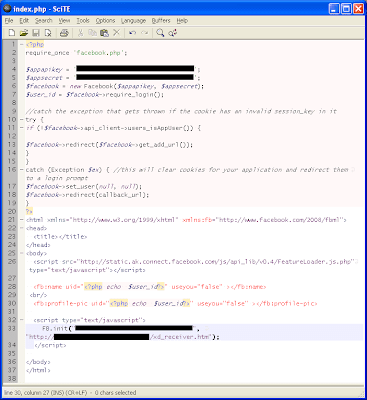This screenshot has width=367, height=400.
Task: Click 'callback_url' on line 18
Action: (x=121, y=195)
